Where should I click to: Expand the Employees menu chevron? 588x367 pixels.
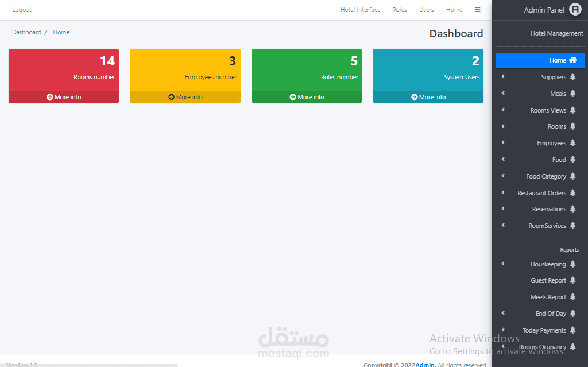coord(503,142)
